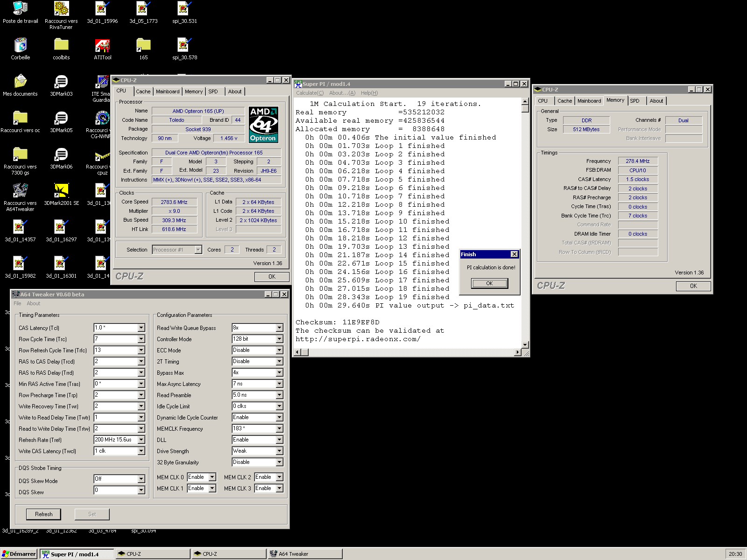Click OK in the left CPU-Z window
Viewport: 747px width, 560px height.
[x=272, y=277]
